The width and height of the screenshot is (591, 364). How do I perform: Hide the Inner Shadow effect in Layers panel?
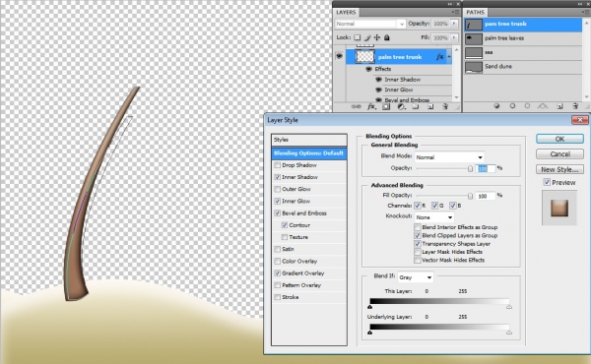click(379, 80)
